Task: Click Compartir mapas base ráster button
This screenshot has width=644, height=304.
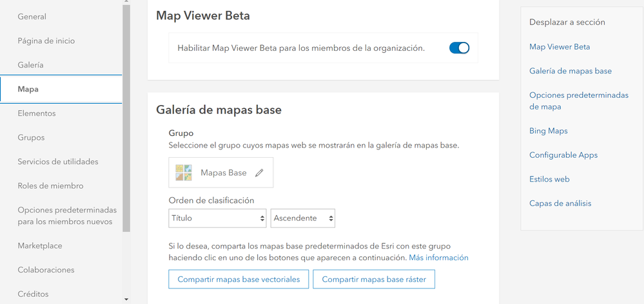Action: pos(374,280)
